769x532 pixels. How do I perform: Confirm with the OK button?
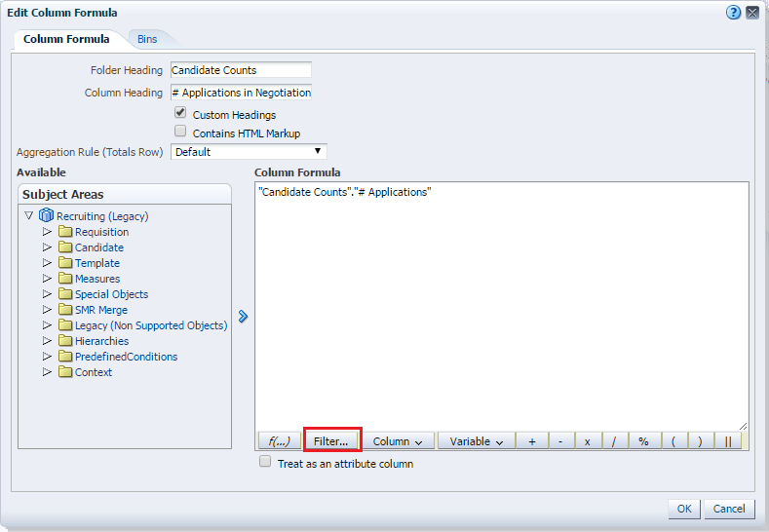click(x=684, y=509)
